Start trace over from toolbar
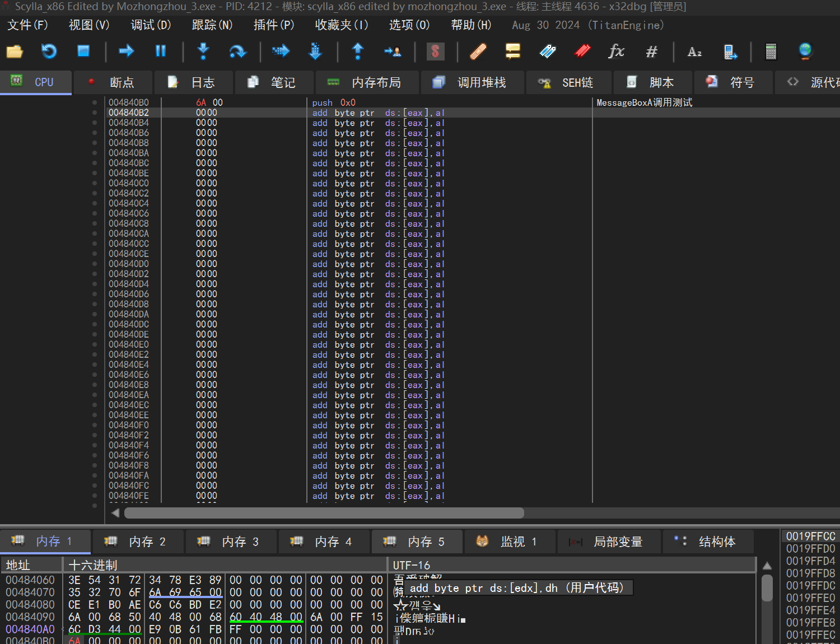840x644 pixels. click(x=315, y=52)
